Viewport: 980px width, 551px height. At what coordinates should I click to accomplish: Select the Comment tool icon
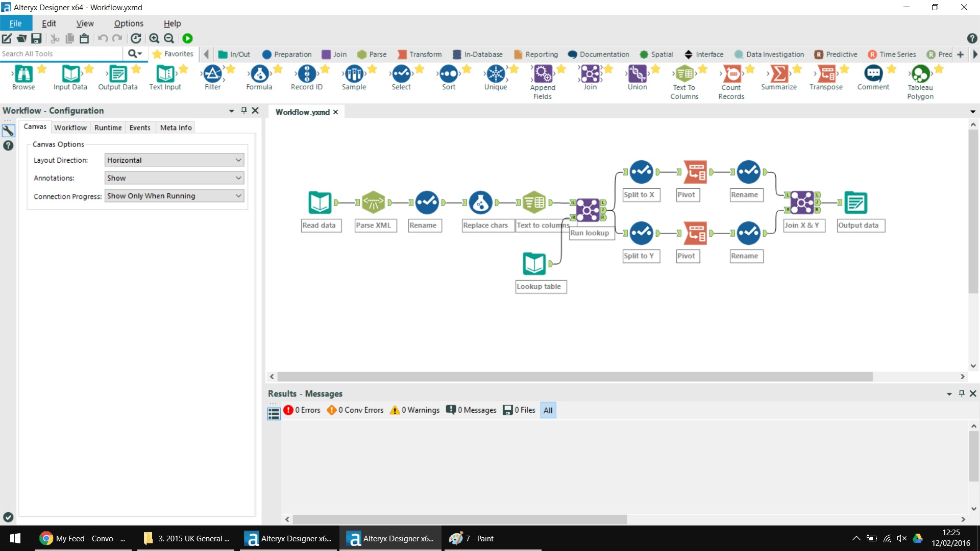point(873,74)
